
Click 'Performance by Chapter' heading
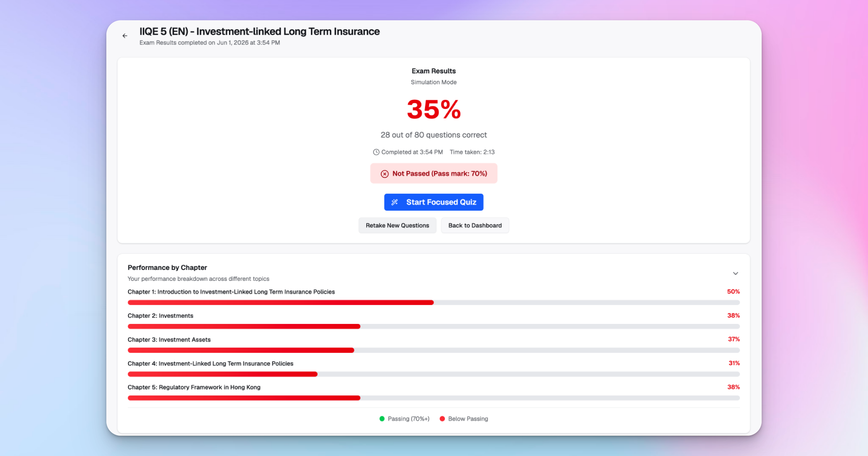(x=167, y=267)
